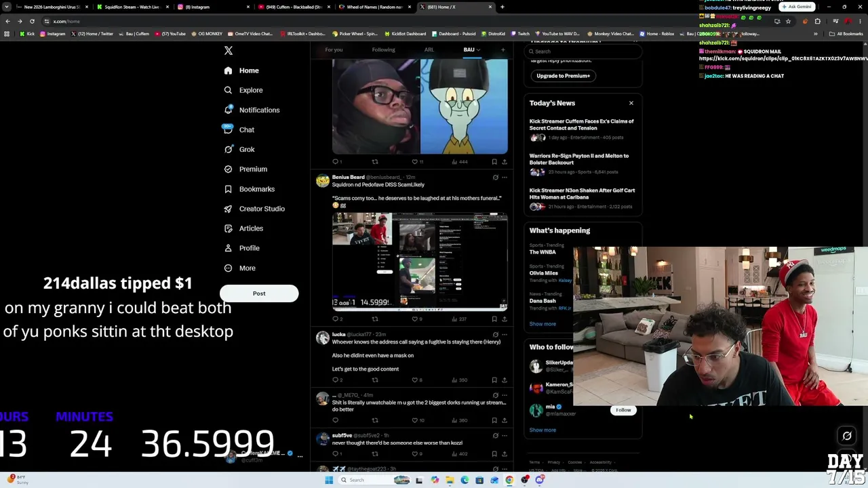Open more options on subf5ve post
The width and height of the screenshot is (868, 488).
504,435
